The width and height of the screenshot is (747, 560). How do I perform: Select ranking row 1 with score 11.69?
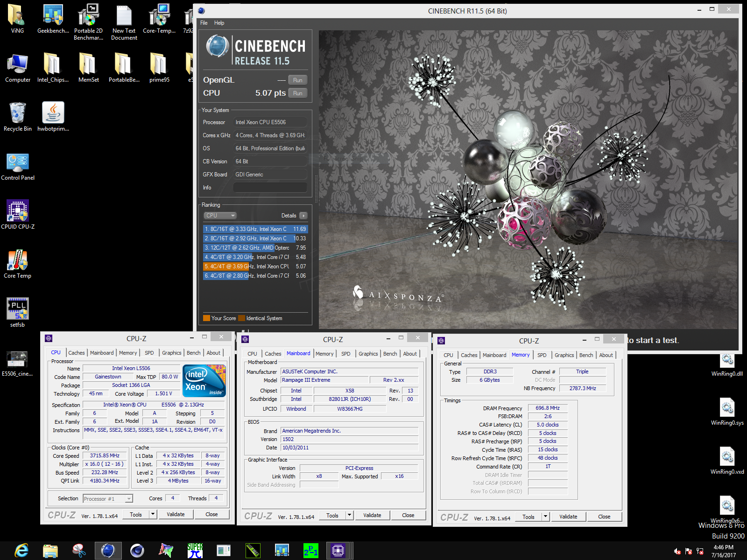[255, 229]
